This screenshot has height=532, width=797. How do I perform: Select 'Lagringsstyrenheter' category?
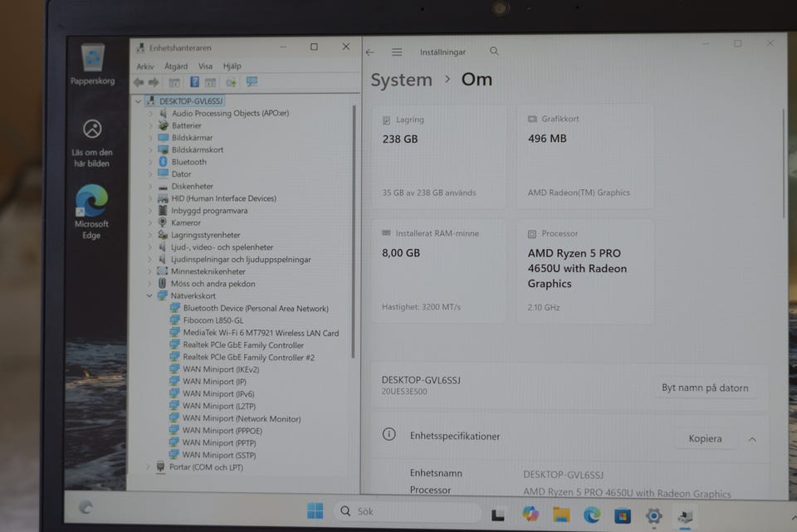pyautogui.click(x=205, y=235)
